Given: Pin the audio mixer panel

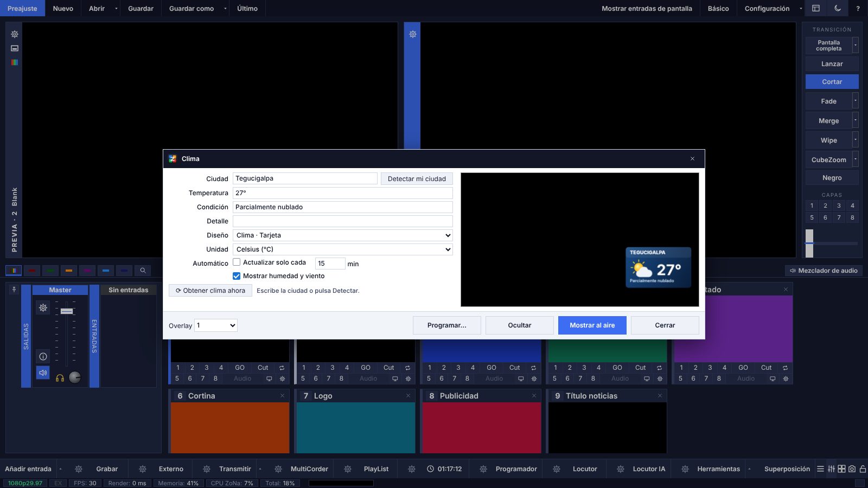Looking at the screenshot, I should coord(14,290).
